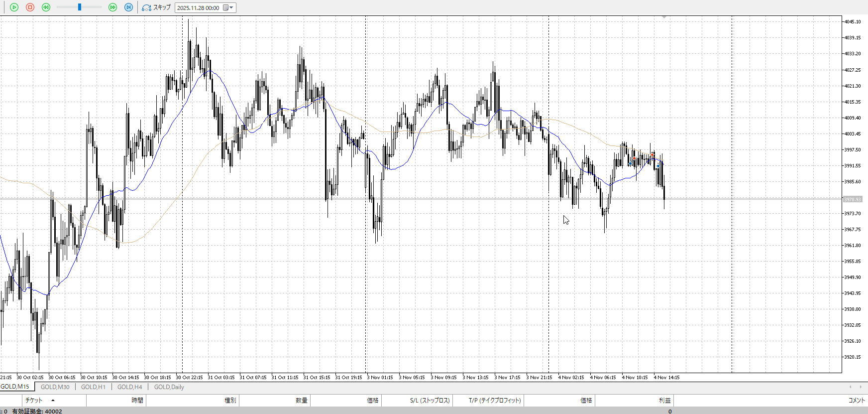The width and height of the screenshot is (868, 414).
Task: Switch to the GOLD,H1 chart tab
Action: 93,387
